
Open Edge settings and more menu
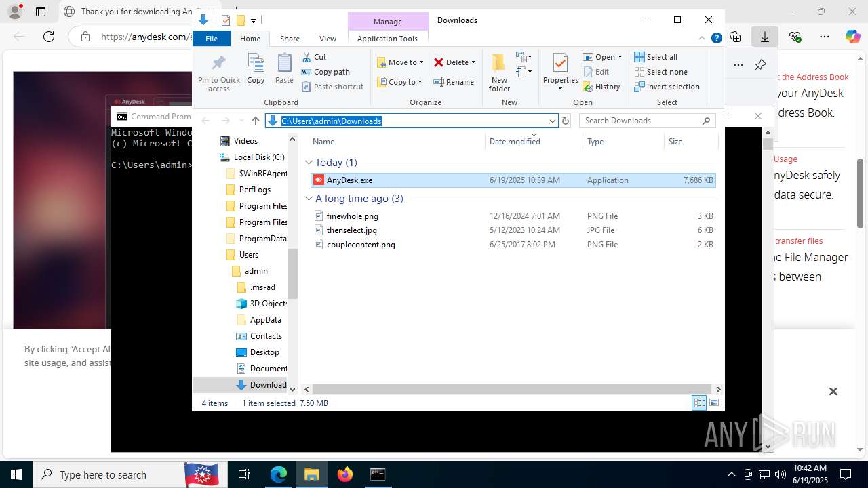(x=825, y=37)
